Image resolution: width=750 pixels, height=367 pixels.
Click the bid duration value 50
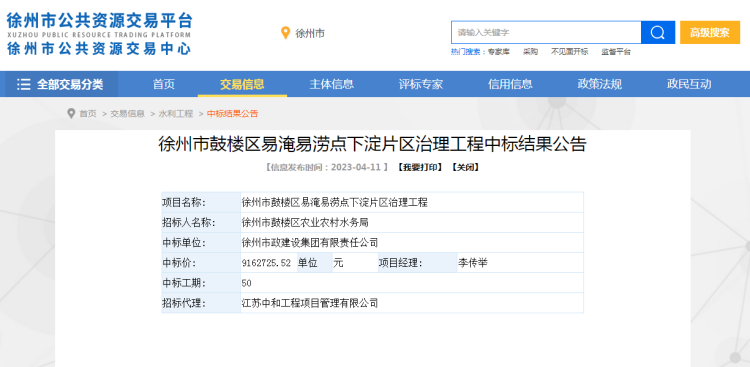[x=247, y=283]
